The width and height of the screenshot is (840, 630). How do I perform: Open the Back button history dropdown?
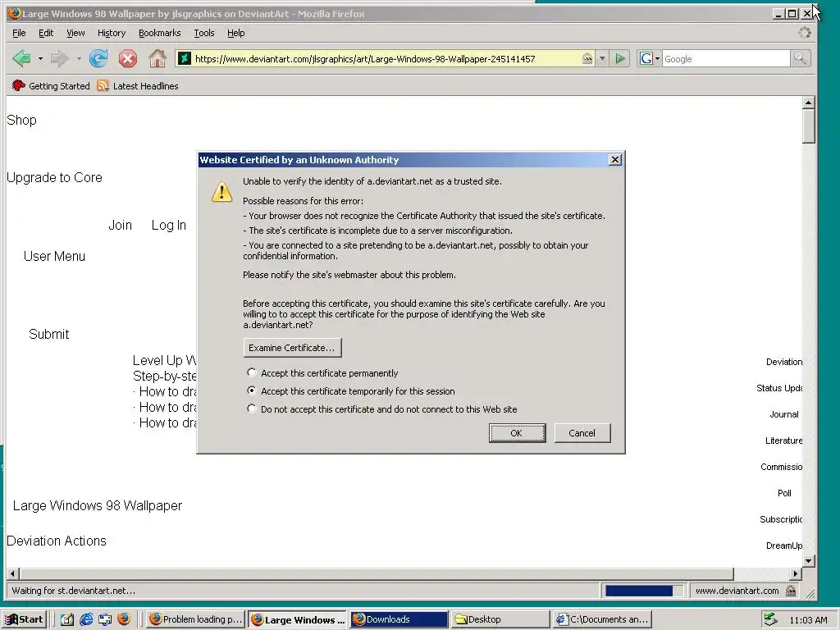(x=40, y=58)
